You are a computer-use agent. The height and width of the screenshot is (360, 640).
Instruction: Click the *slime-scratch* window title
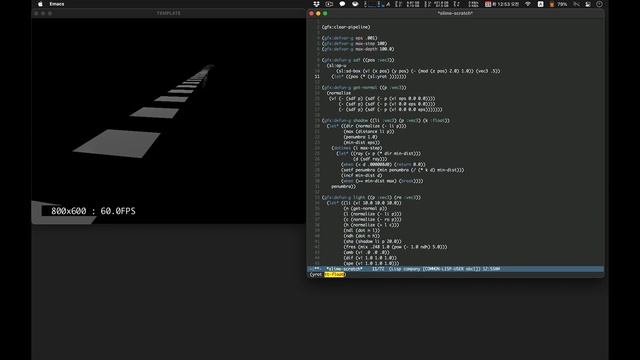click(x=455, y=13)
